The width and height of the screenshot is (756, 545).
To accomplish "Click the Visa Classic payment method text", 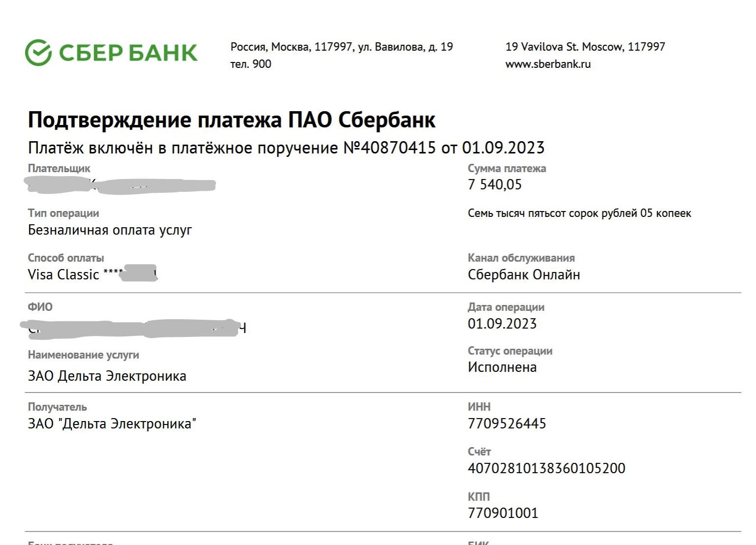I will (63, 274).
